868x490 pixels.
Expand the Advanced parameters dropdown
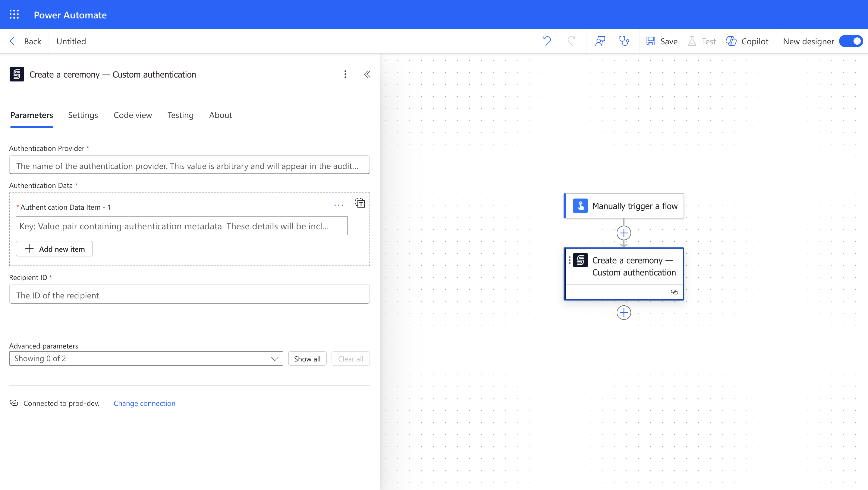[146, 358]
